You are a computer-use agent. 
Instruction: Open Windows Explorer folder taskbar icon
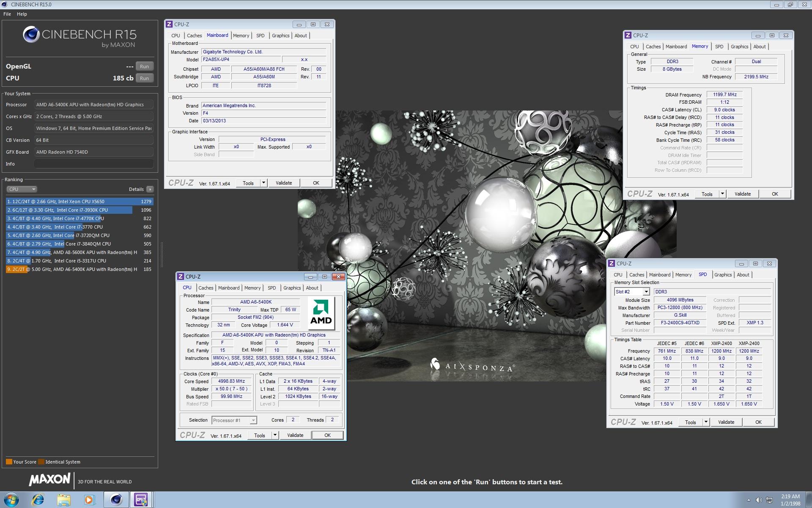click(64, 500)
